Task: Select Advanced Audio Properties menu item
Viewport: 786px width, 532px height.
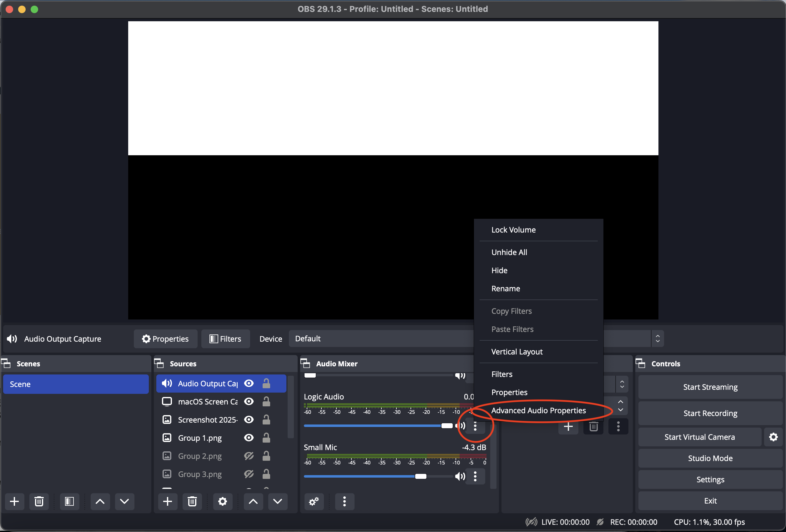Action: click(538, 410)
